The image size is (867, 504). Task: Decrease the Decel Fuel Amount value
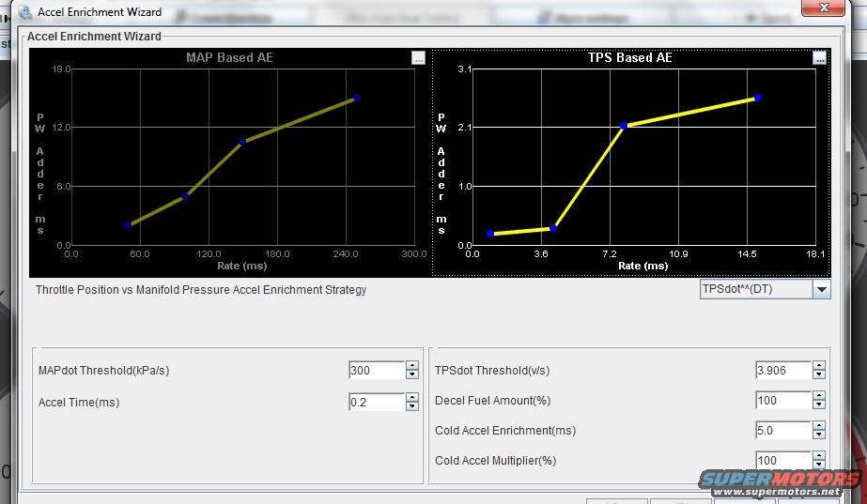[x=819, y=405]
